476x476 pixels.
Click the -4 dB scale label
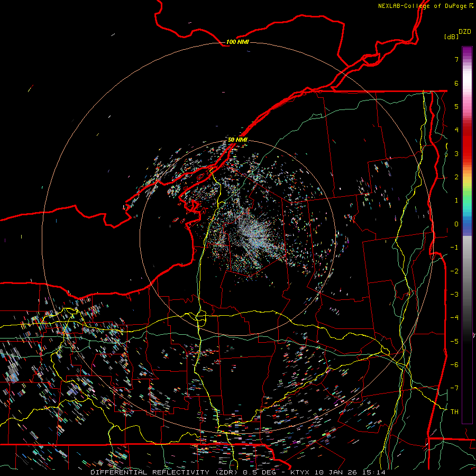tap(454, 317)
